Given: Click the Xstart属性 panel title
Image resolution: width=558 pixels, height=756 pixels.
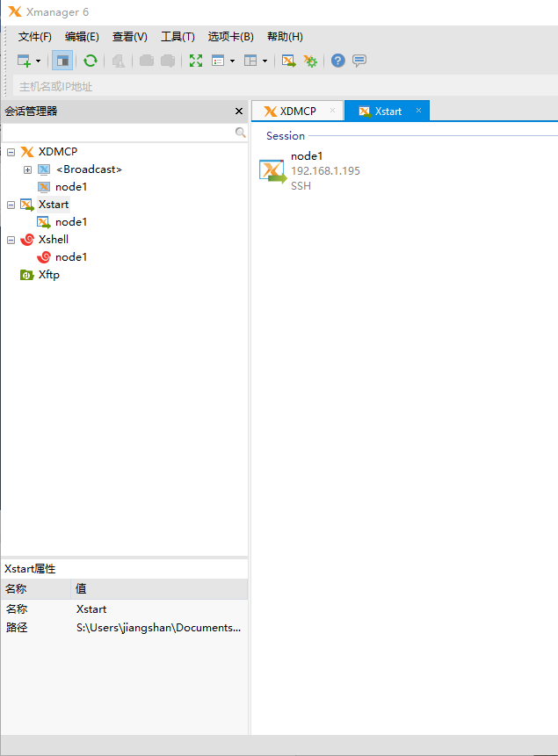Looking at the screenshot, I should 30,569.
